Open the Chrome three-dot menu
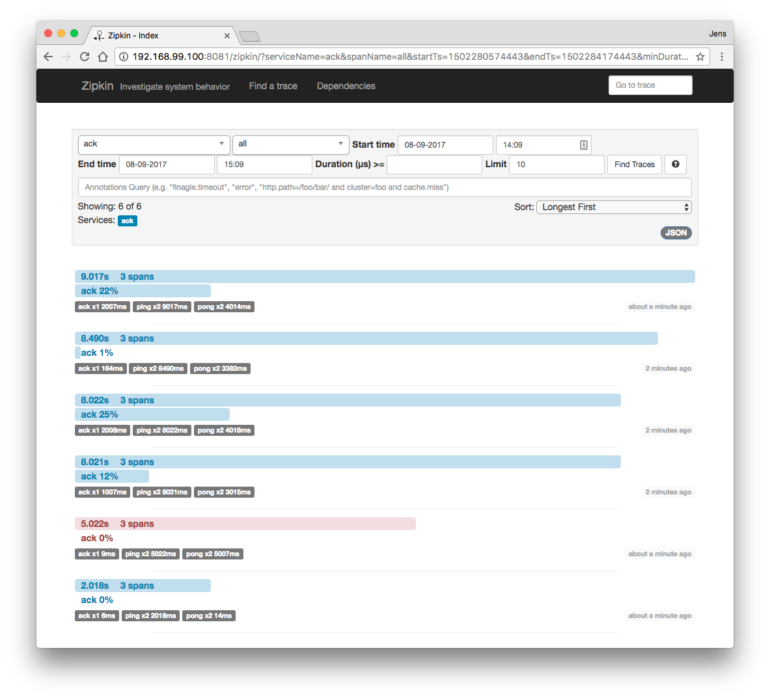 [x=721, y=57]
